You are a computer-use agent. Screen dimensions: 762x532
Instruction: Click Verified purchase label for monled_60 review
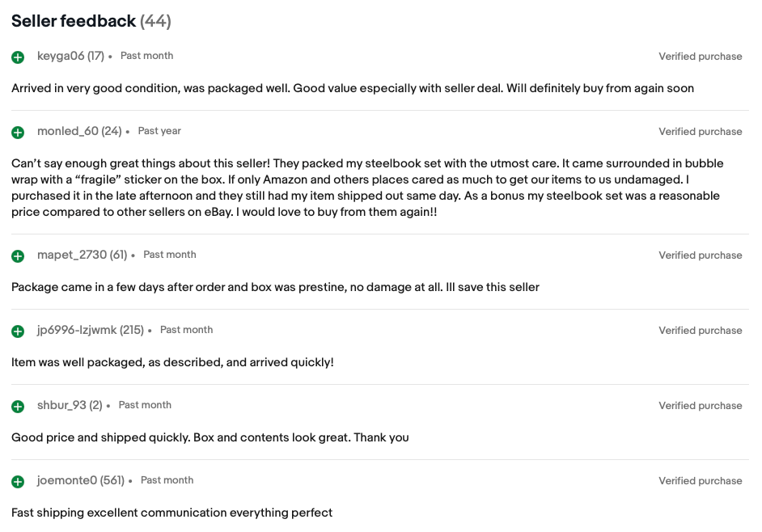click(x=700, y=132)
